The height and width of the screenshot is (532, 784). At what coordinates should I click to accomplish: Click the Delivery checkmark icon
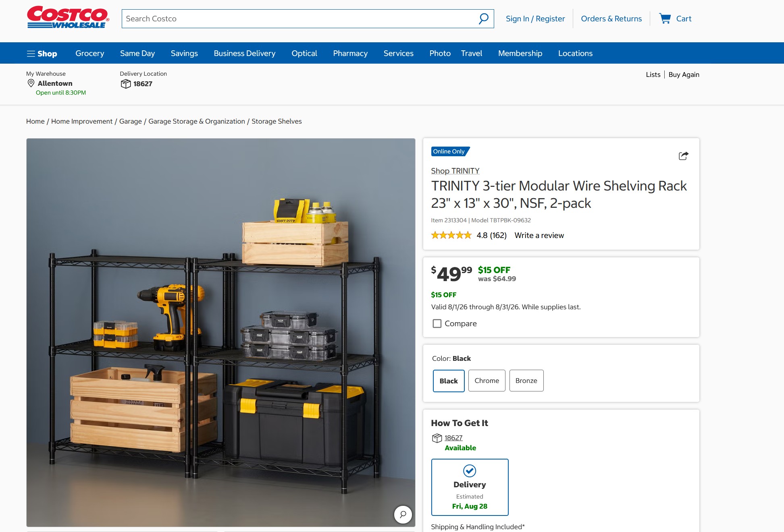point(470,470)
